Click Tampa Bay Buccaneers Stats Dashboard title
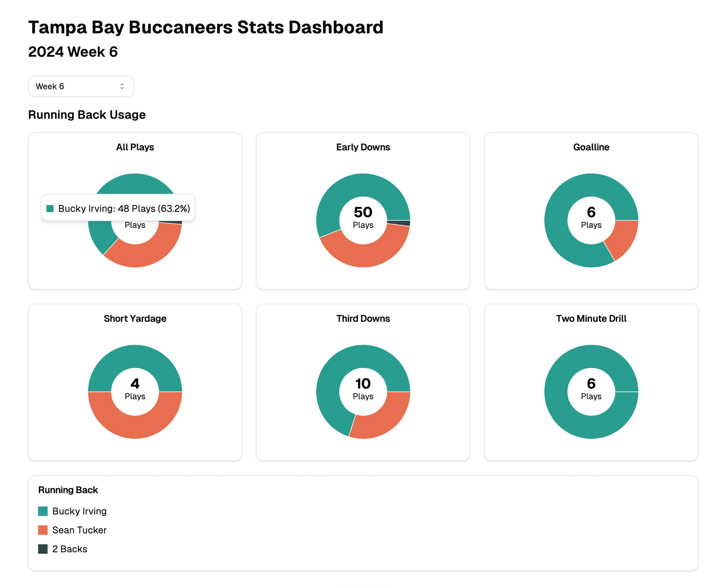Image resolution: width=727 pixels, height=588 pixels. [x=206, y=27]
